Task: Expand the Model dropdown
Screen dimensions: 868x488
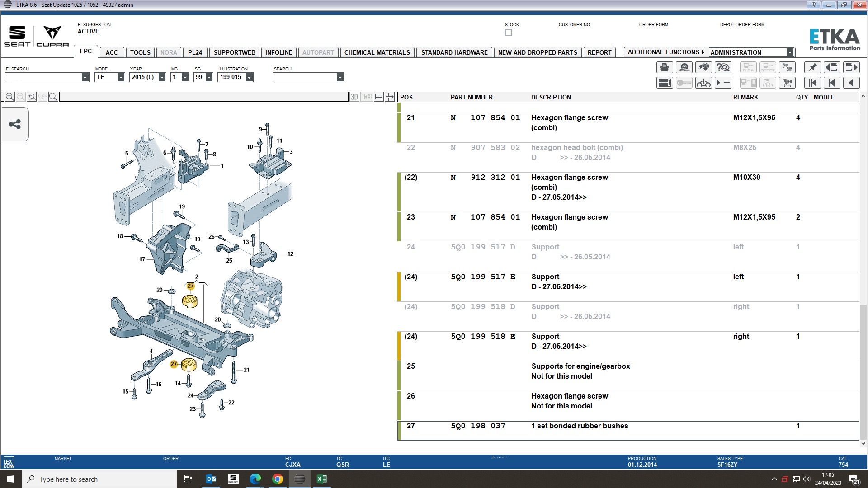Action: 121,77
